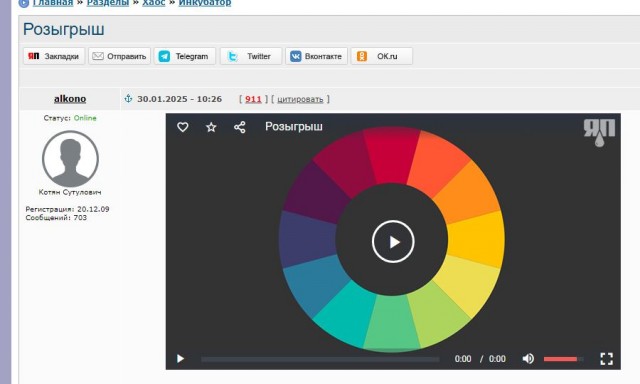Start playback with the large center play button
This screenshot has width=640, height=384.
(x=393, y=242)
